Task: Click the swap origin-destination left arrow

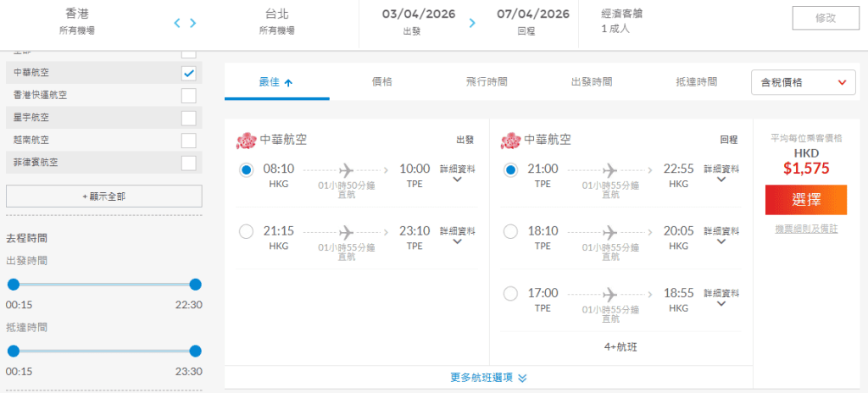Action: (x=177, y=23)
